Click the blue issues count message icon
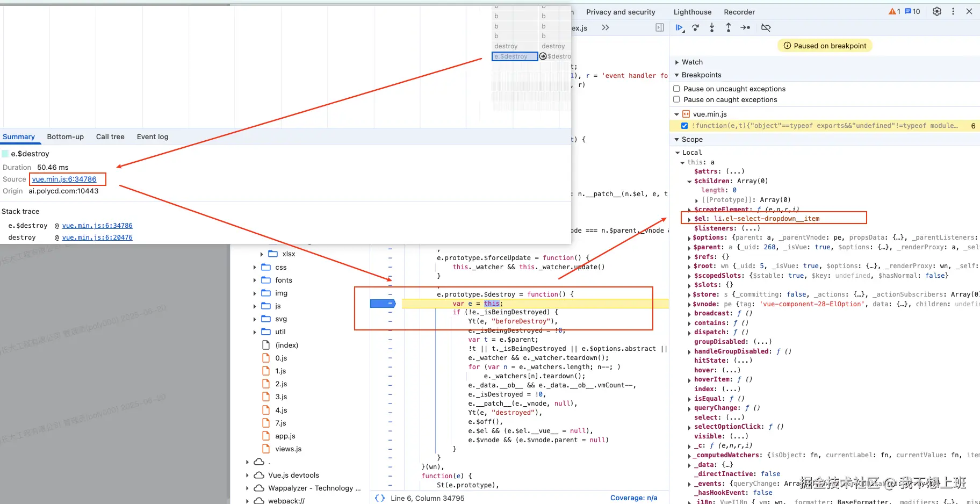Viewport: 980px width, 504px height. tap(908, 11)
